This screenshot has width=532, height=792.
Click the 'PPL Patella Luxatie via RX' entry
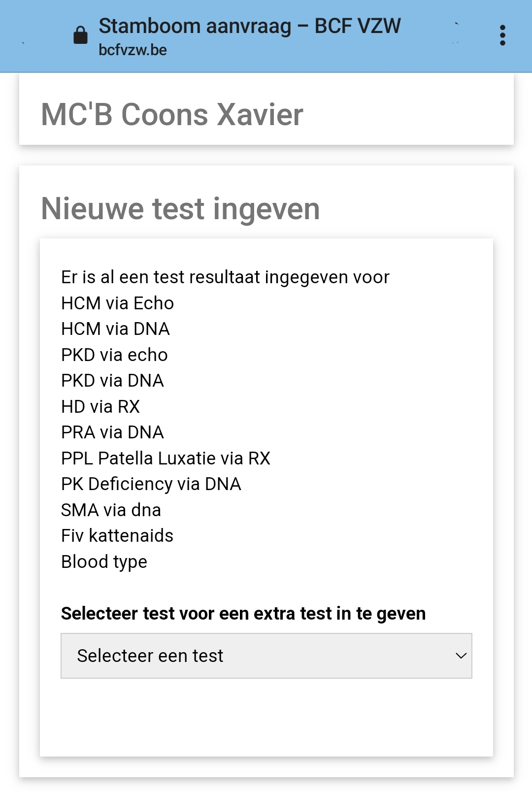[166, 459]
